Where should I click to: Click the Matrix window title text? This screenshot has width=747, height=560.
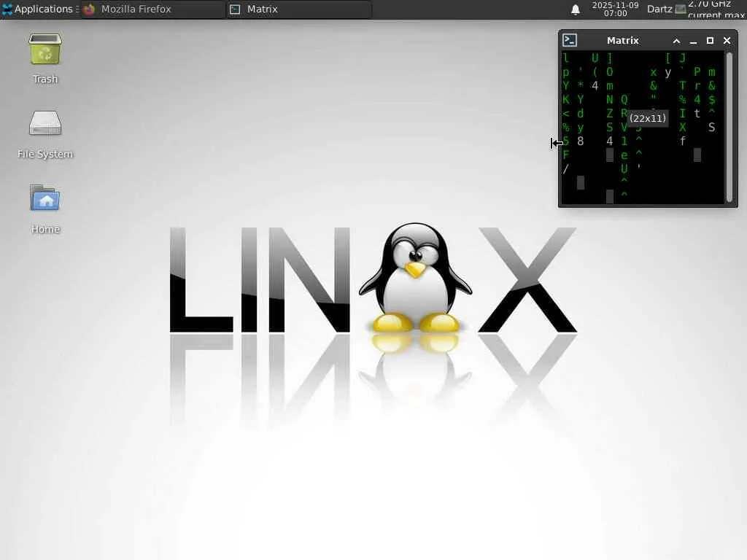click(623, 41)
